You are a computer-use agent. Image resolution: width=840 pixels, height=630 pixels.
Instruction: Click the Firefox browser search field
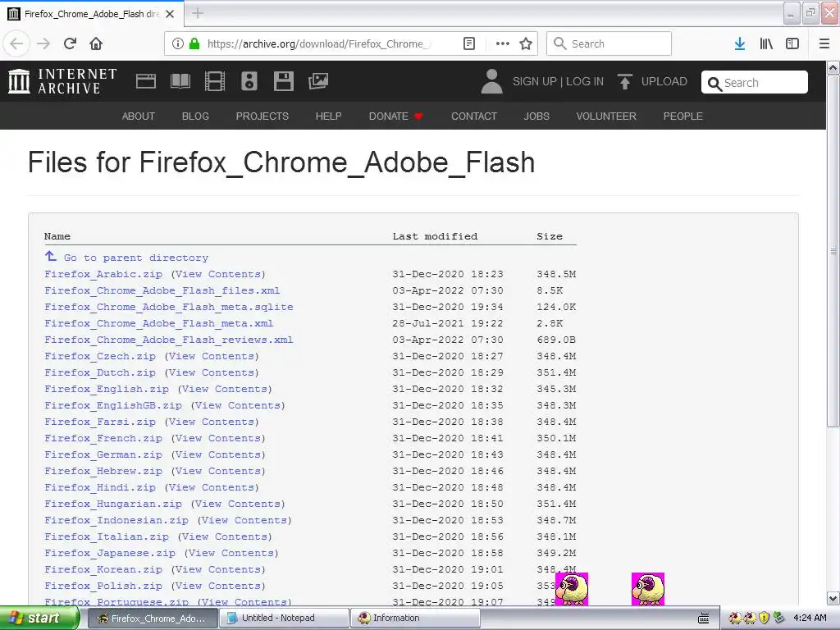(x=609, y=43)
